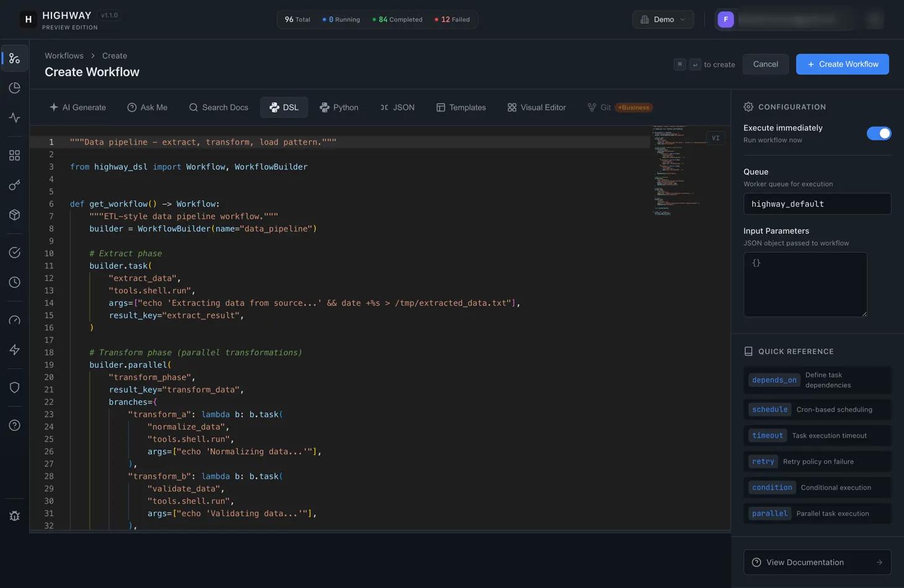904x588 pixels.
Task: Click the '"normalize_data"' line in code
Action: (x=188, y=427)
